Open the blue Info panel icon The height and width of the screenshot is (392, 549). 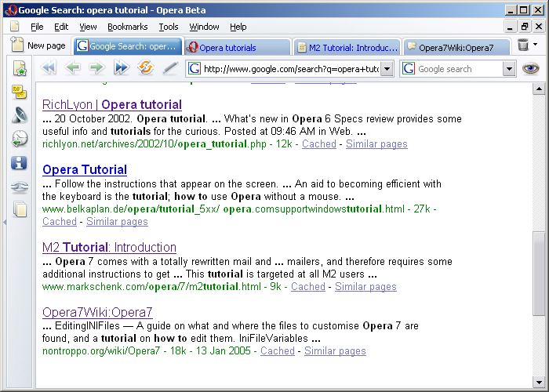pos(20,163)
